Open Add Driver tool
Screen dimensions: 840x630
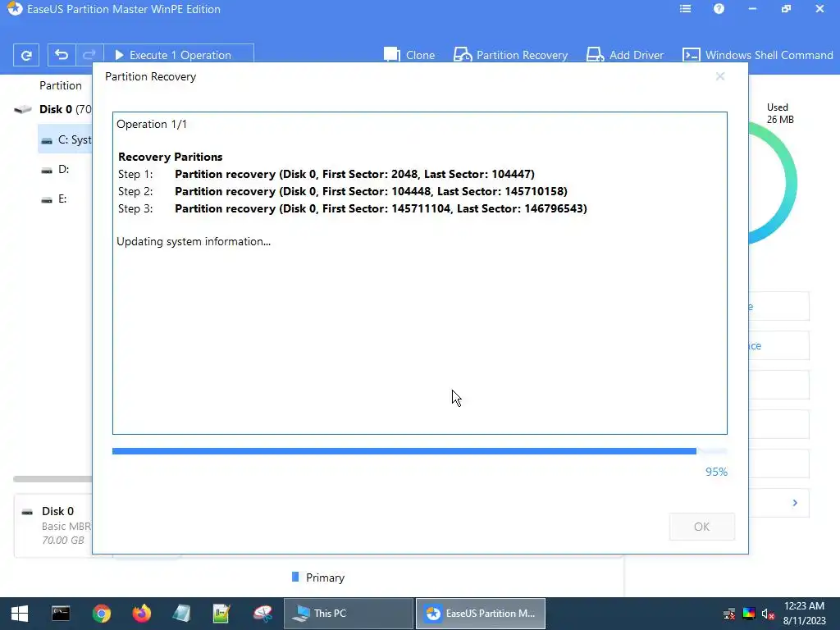point(625,55)
